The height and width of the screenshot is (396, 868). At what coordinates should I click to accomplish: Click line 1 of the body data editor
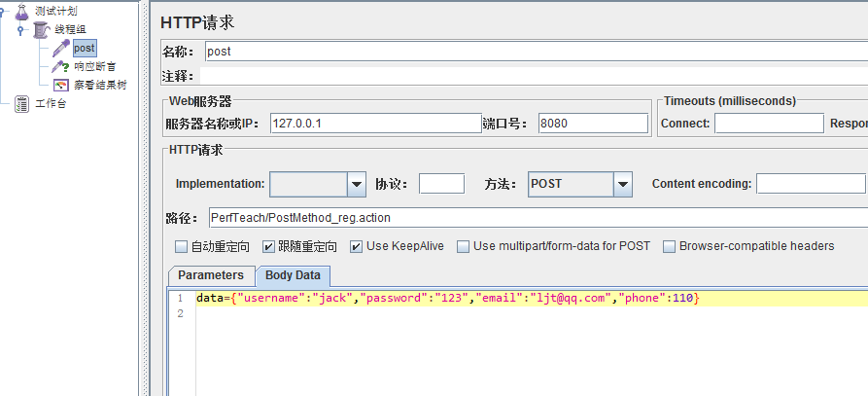tap(532, 298)
